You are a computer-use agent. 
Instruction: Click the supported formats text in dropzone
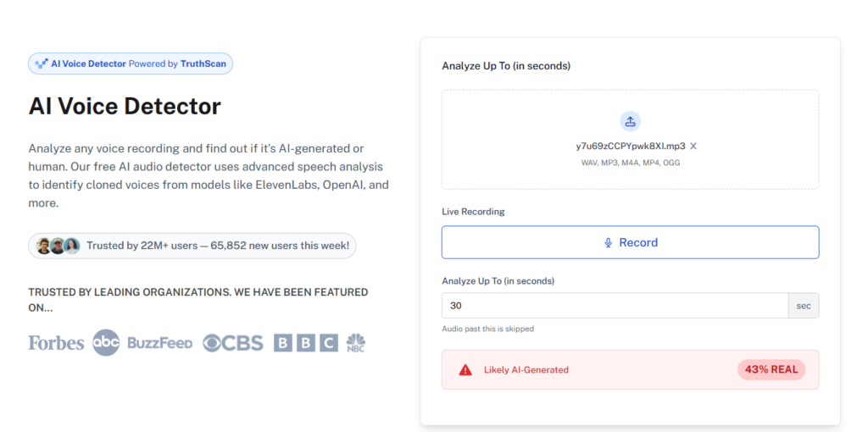coord(630,162)
